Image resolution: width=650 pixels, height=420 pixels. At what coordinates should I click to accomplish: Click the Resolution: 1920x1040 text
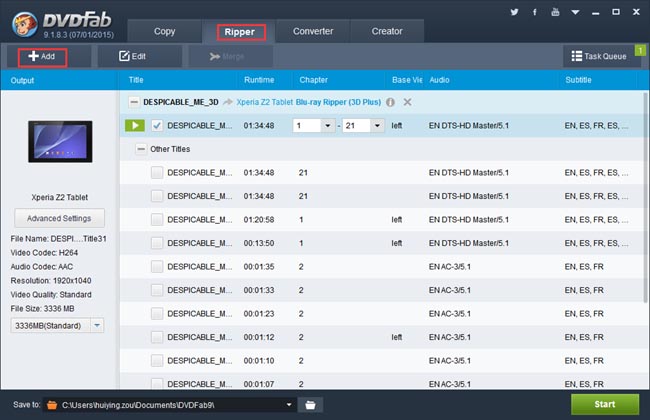pyautogui.click(x=51, y=281)
